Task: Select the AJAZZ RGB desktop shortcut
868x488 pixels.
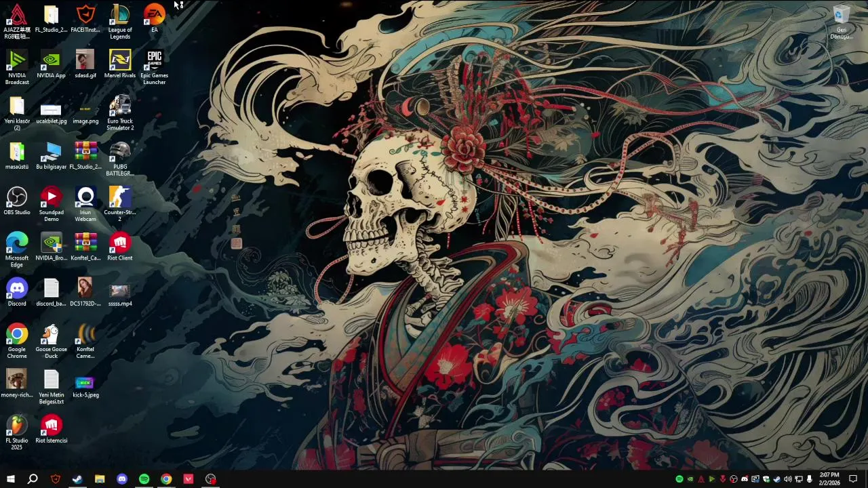Action: [x=17, y=21]
